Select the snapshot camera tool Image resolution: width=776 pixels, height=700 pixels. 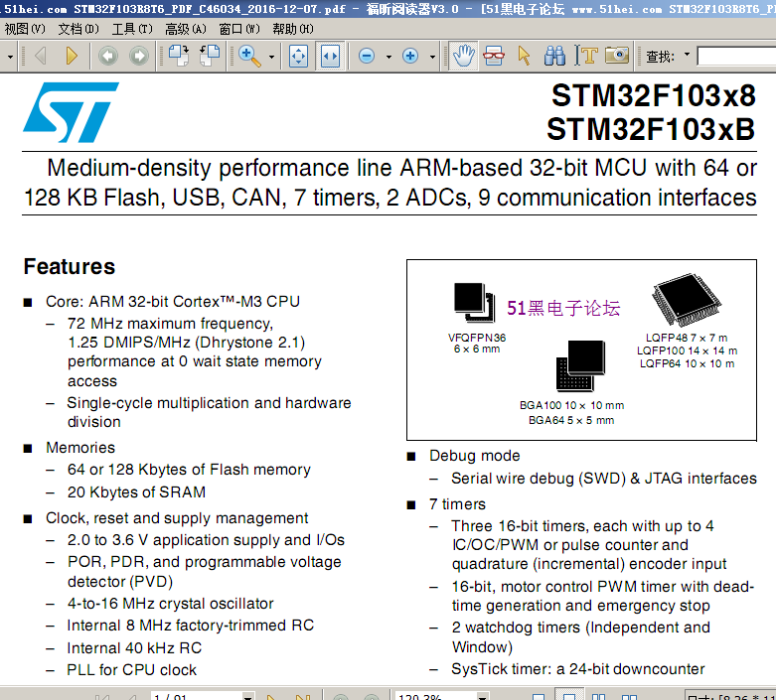[x=617, y=55]
